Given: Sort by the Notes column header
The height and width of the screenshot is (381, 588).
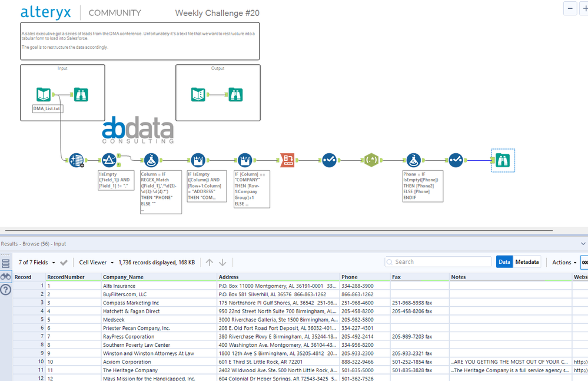Looking at the screenshot, I should pos(511,277).
